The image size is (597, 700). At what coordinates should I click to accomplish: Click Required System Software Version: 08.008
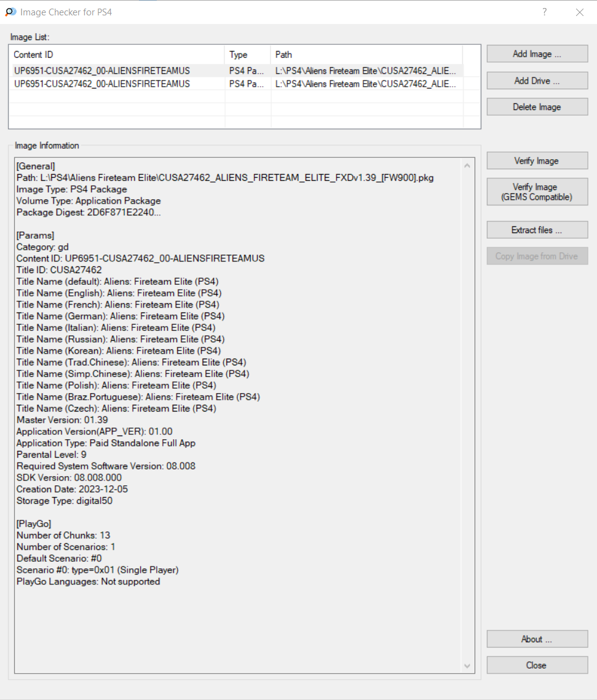click(106, 466)
